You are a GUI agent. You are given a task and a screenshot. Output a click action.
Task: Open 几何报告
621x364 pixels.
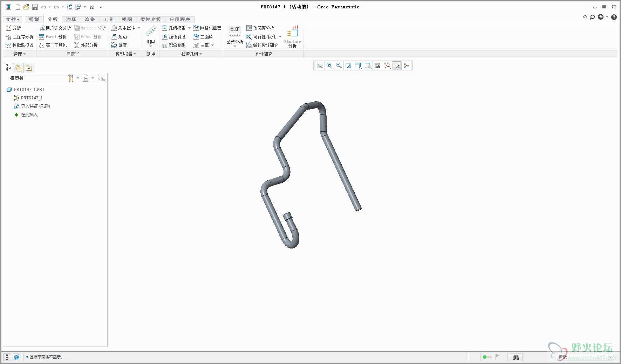pos(174,28)
